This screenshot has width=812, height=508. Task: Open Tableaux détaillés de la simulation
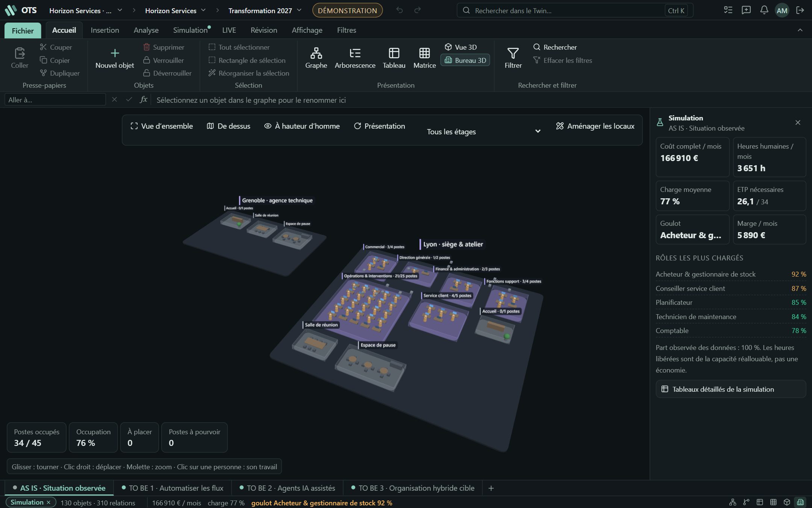click(x=730, y=389)
